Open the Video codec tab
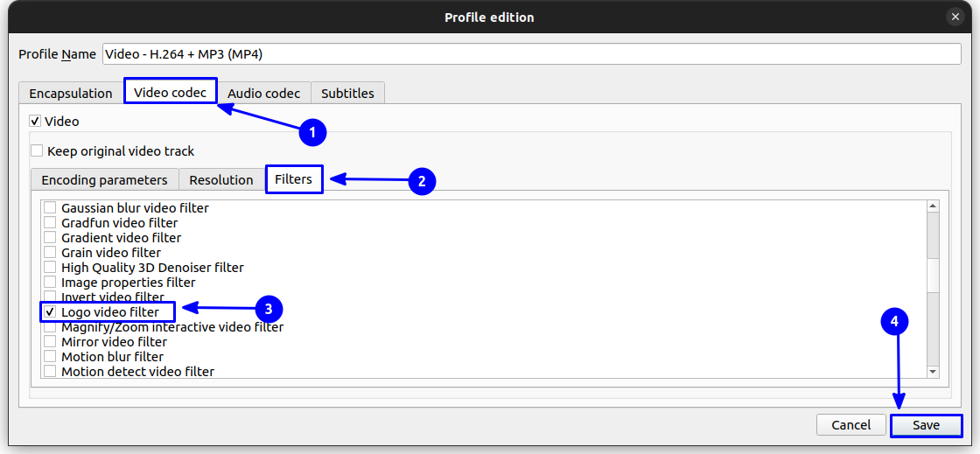The image size is (980, 454). pyautogui.click(x=170, y=92)
